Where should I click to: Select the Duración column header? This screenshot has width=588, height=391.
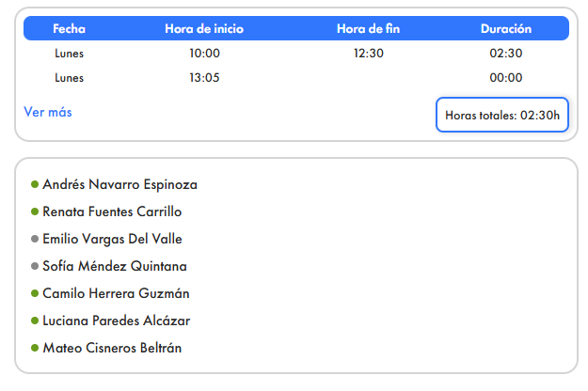click(x=506, y=29)
